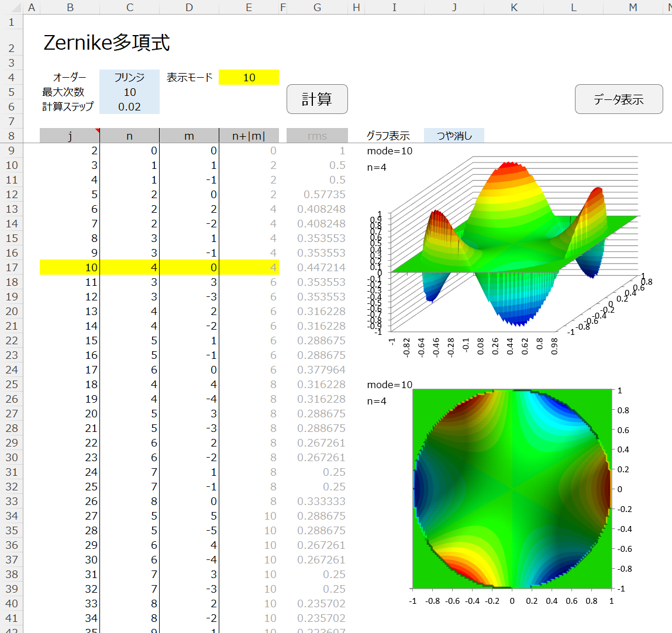Select column K header
672x633 pixels.
(x=514, y=7)
